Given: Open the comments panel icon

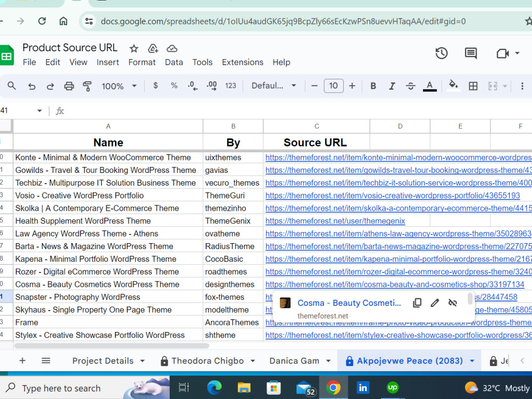Looking at the screenshot, I should pyautogui.click(x=471, y=53).
